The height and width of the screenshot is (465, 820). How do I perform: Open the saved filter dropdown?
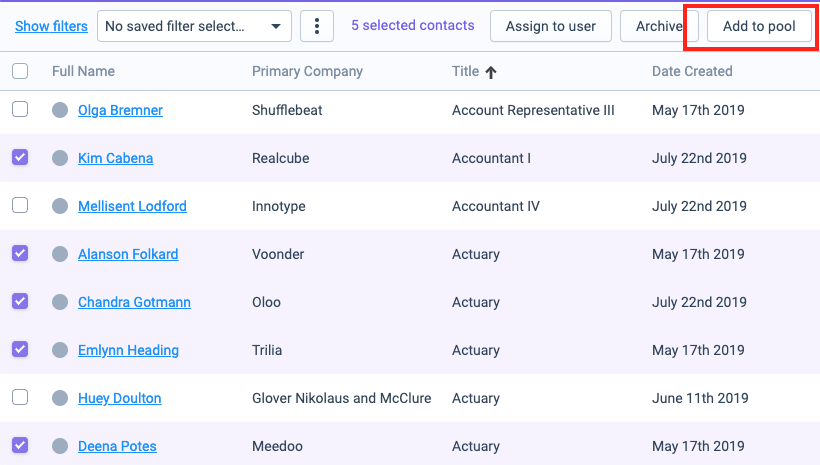coord(194,26)
